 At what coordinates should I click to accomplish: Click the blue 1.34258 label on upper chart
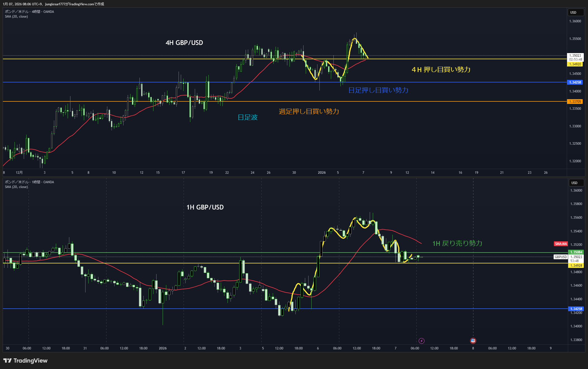[575, 82]
